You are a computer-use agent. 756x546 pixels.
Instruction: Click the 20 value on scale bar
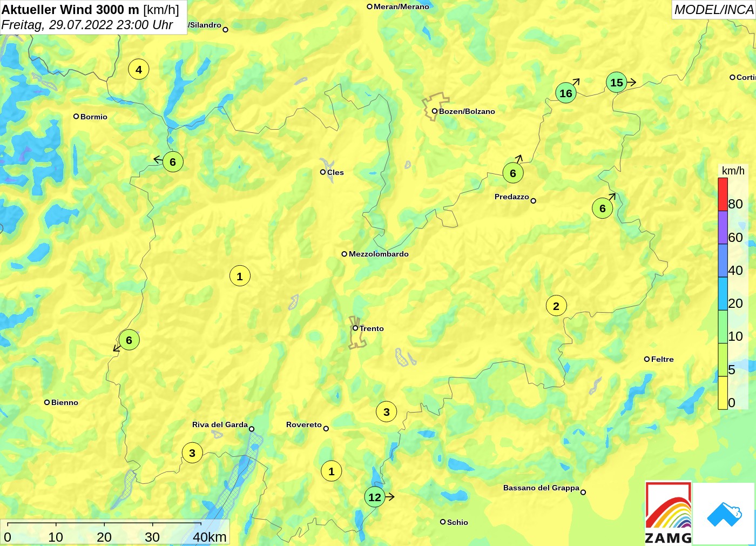point(104,537)
